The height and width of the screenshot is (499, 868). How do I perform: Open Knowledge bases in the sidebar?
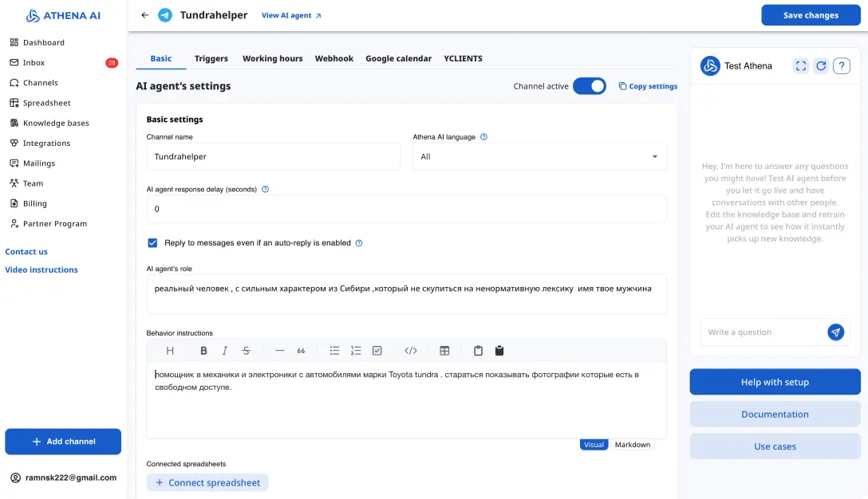point(56,123)
